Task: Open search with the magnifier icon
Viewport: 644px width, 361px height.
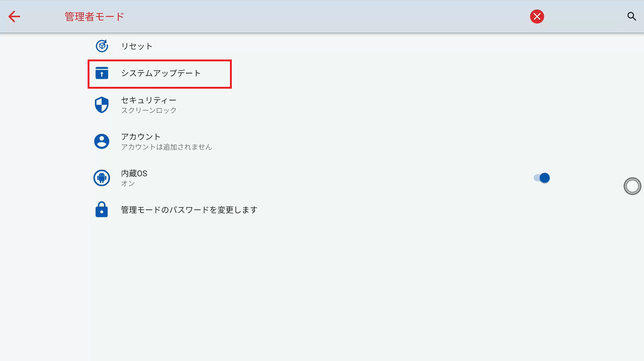Action: [631, 16]
